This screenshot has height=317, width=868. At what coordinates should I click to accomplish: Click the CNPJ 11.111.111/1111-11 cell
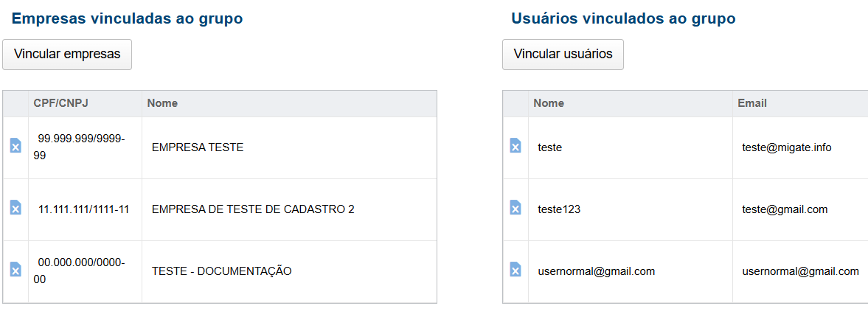pyautogui.click(x=84, y=209)
